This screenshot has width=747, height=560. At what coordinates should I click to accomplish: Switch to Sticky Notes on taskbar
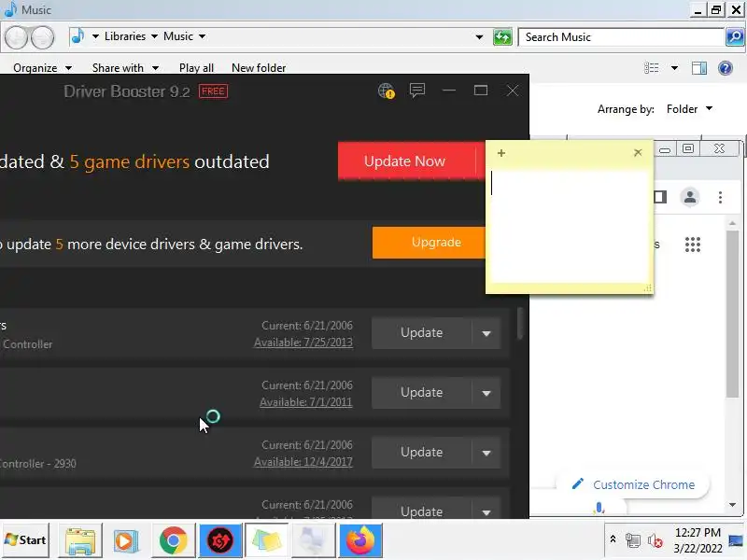coord(266,540)
